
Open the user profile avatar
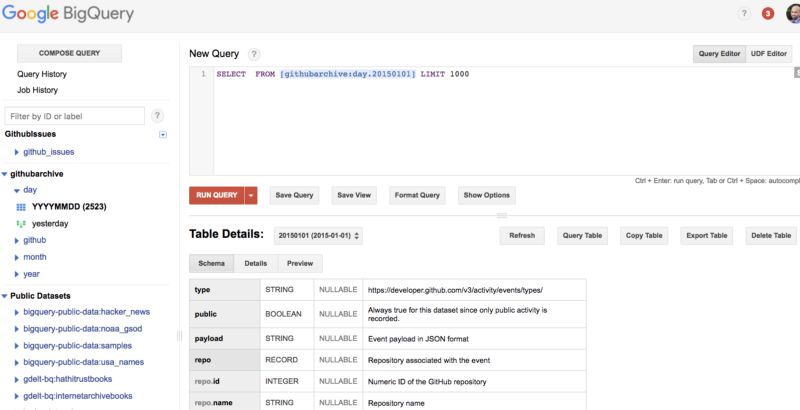pos(793,14)
